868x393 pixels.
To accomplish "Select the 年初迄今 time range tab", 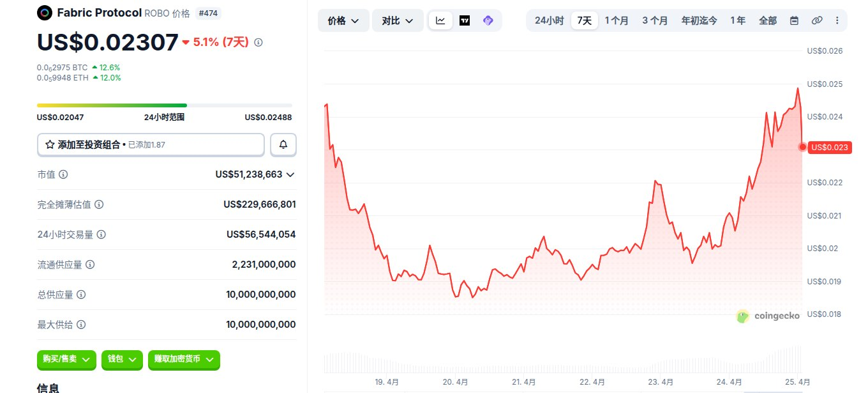I will click(x=699, y=20).
